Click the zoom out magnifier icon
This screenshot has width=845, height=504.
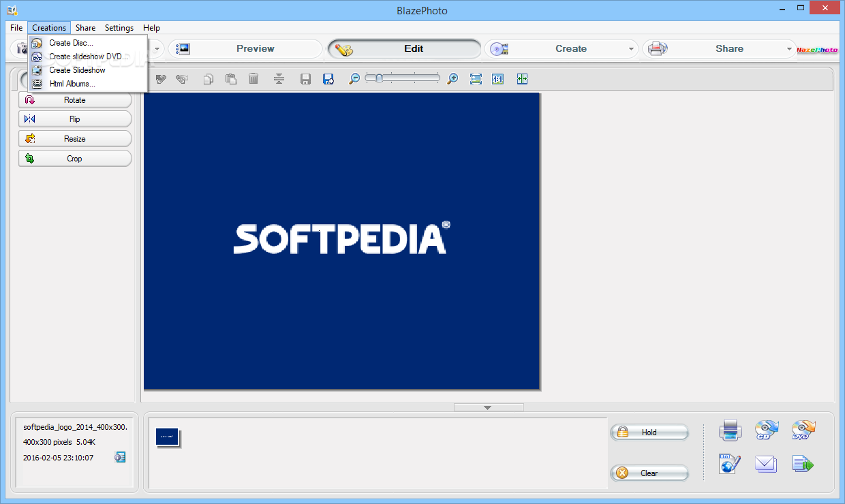[x=354, y=79]
